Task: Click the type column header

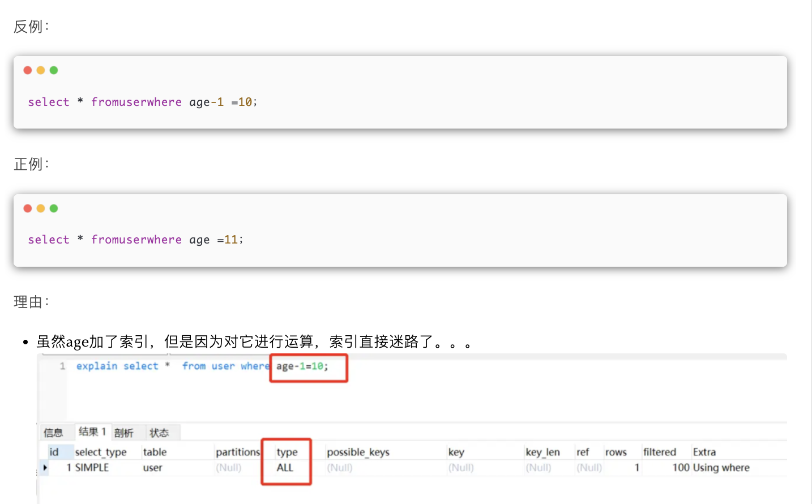Action: 287,452
